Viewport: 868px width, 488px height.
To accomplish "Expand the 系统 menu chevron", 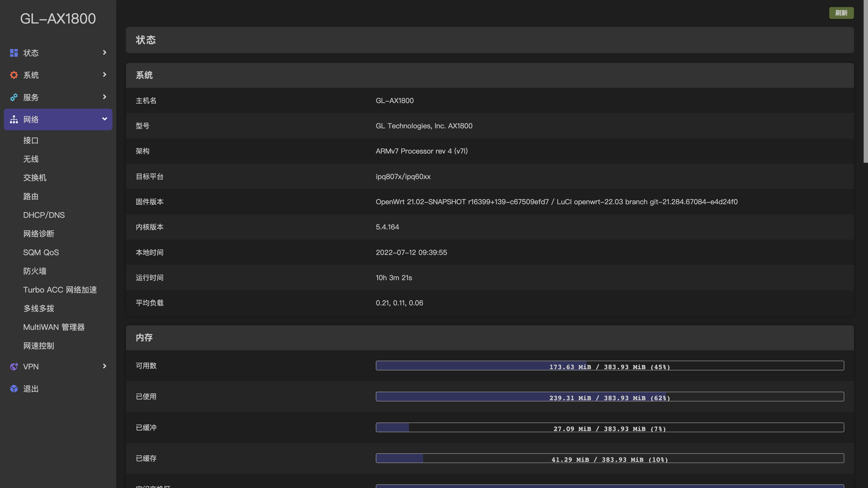I will tap(104, 74).
